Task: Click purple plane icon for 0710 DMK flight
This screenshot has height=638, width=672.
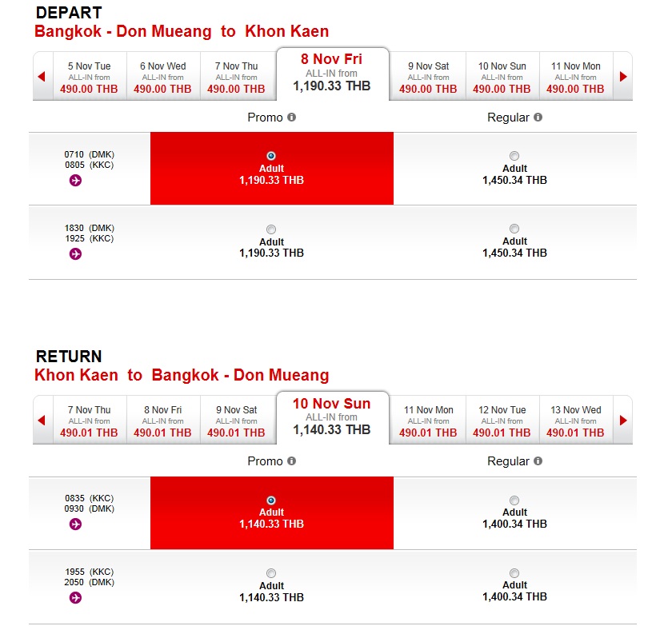Action: coord(75,181)
